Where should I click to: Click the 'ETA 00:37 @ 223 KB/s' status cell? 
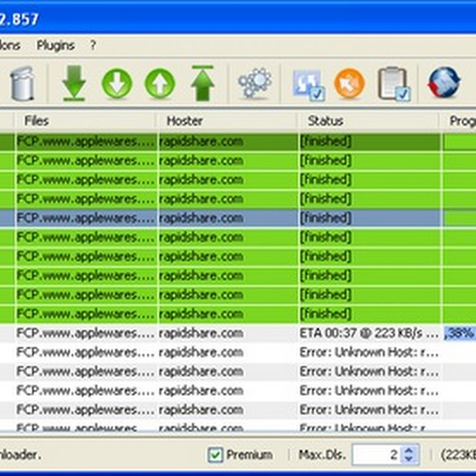[369, 333]
